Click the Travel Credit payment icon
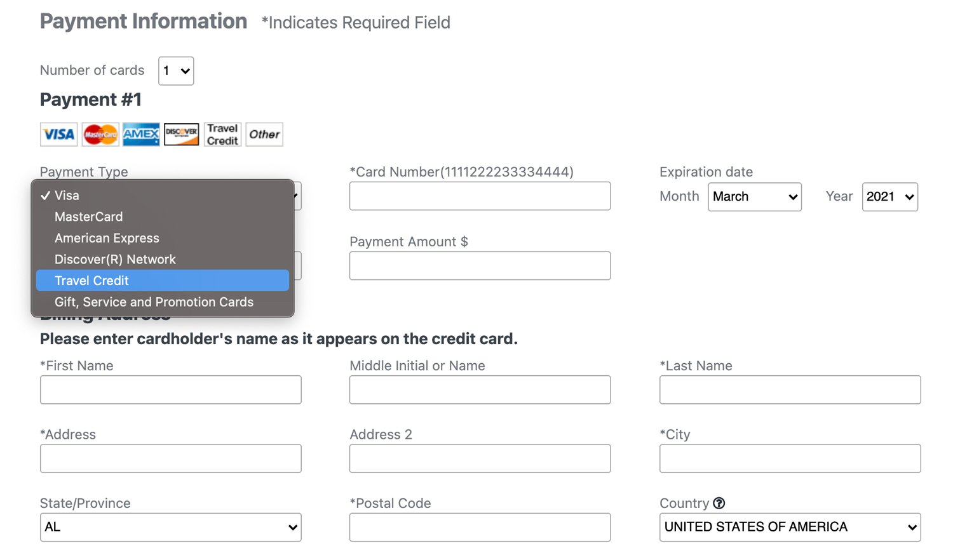 [222, 135]
